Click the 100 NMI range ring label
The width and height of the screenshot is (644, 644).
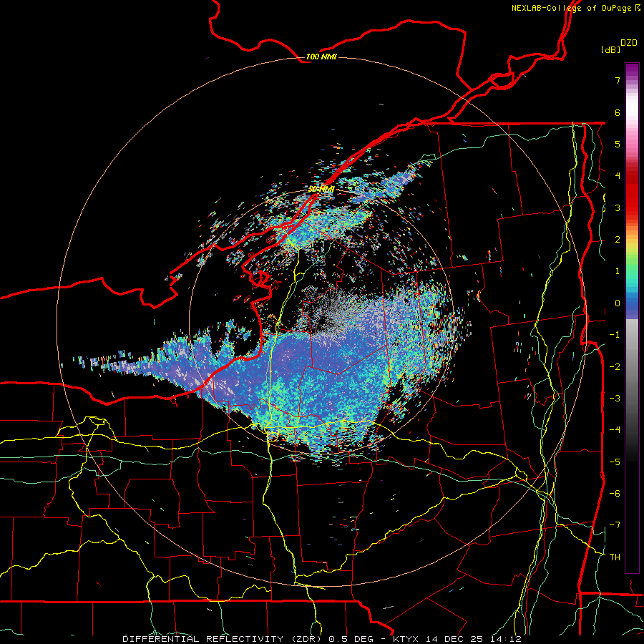(x=321, y=57)
